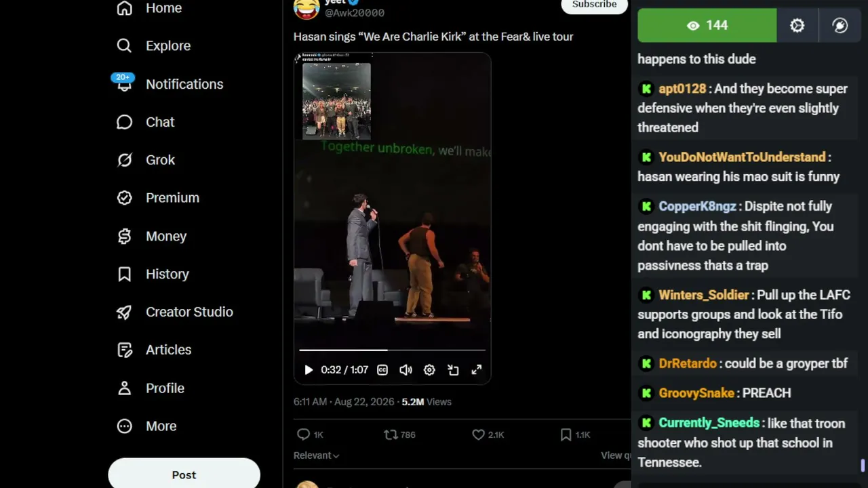Seek on the video progress bar
Image resolution: width=868 pixels, height=488 pixels.
pos(392,350)
